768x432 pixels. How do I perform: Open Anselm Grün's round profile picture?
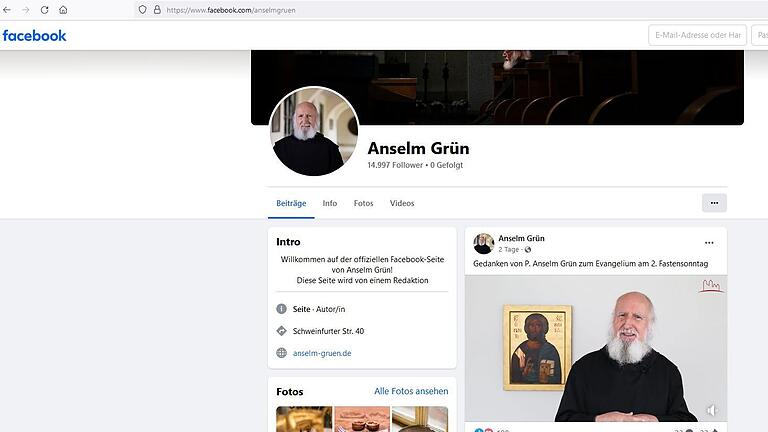coord(314,131)
